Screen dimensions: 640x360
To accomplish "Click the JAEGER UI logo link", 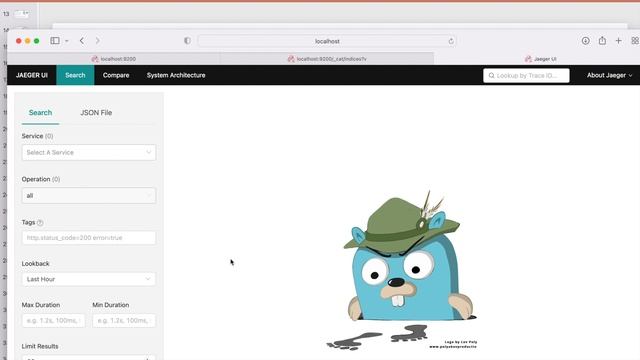I will (32, 75).
